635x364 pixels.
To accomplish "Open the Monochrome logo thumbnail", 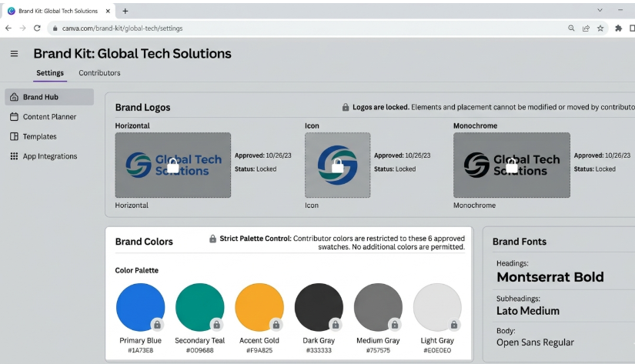I will point(512,165).
